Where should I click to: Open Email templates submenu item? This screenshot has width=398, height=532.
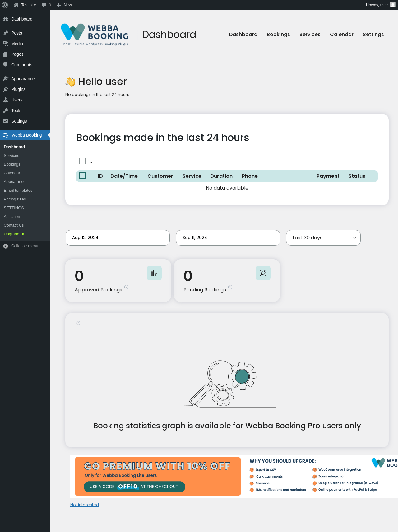click(18, 191)
